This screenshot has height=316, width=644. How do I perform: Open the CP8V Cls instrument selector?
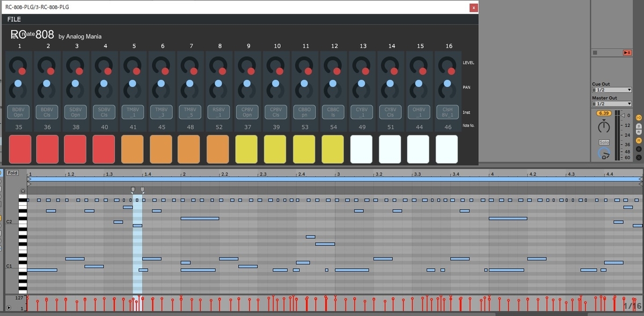click(277, 112)
